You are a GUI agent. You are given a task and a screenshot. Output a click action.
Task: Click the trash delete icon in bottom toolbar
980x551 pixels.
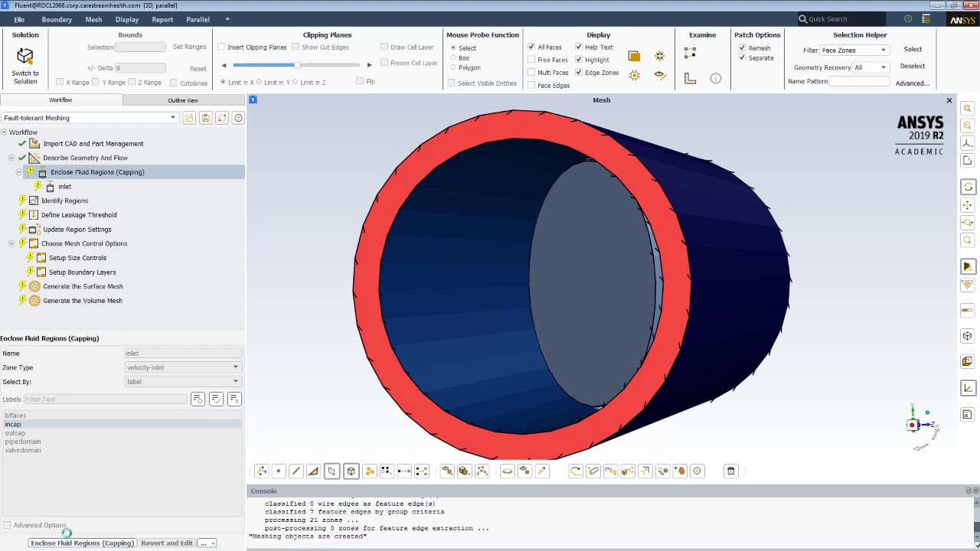(730, 471)
